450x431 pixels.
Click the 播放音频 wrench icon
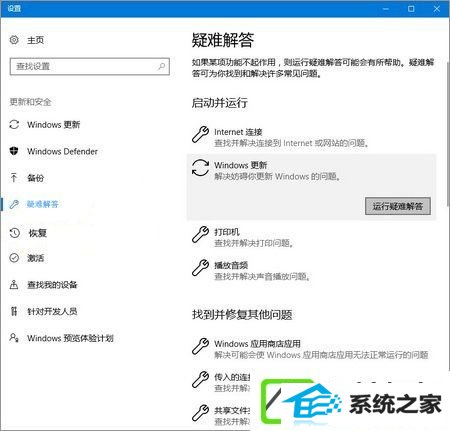(x=200, y=268)
